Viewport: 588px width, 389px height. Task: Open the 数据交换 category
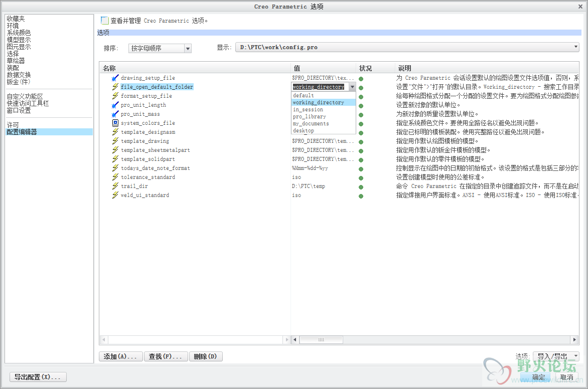(x=19, y=75)
